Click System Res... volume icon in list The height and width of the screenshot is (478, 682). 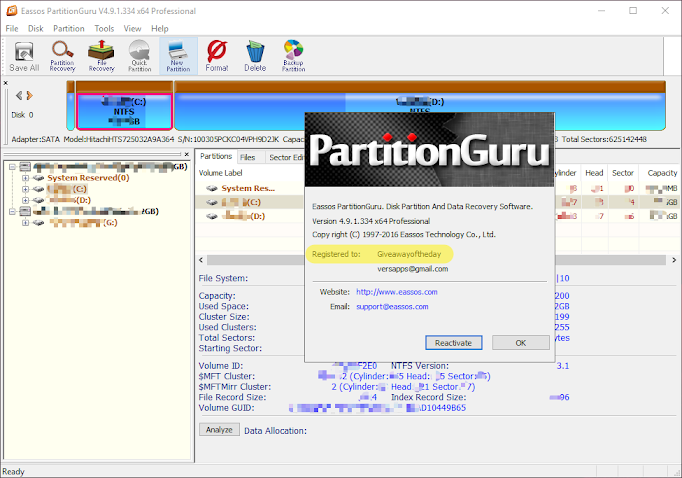point(212,188)
